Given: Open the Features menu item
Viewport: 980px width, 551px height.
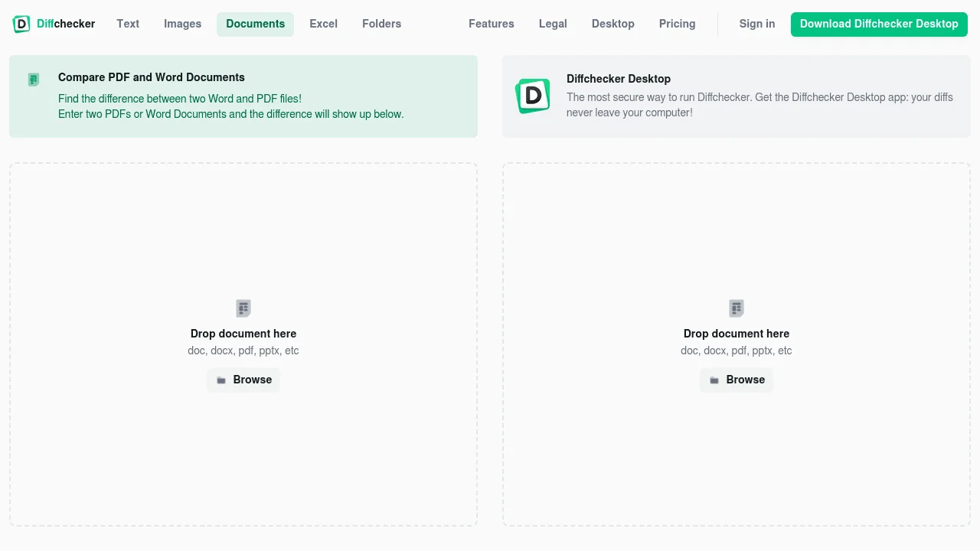Looking at the screenshot, I should click(491, 24).
